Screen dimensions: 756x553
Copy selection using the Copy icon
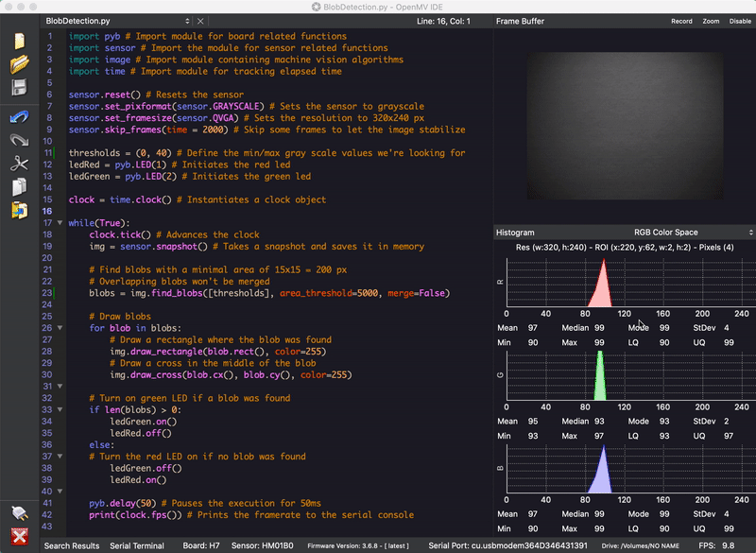(x=19, y=186)
